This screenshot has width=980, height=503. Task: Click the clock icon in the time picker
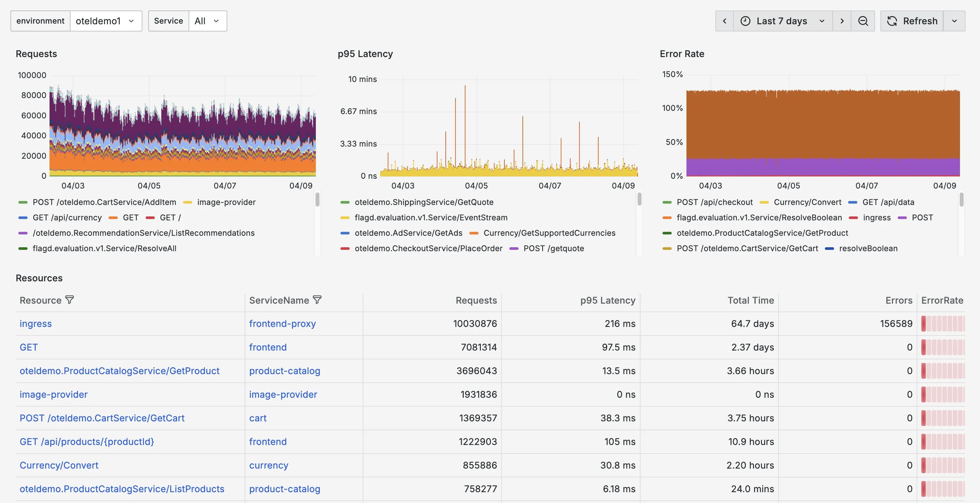tap(745, 21)
